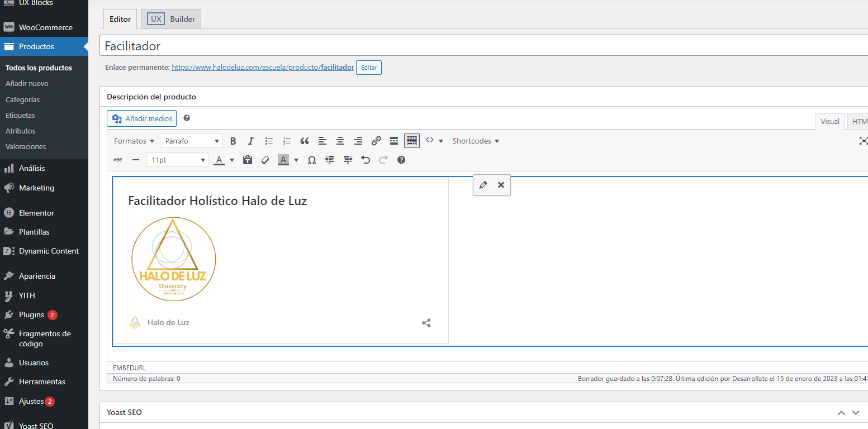Viewport: 868px width, 429px height.
Task: Open Etiquetas submenu item
Action: click(20, 115)
